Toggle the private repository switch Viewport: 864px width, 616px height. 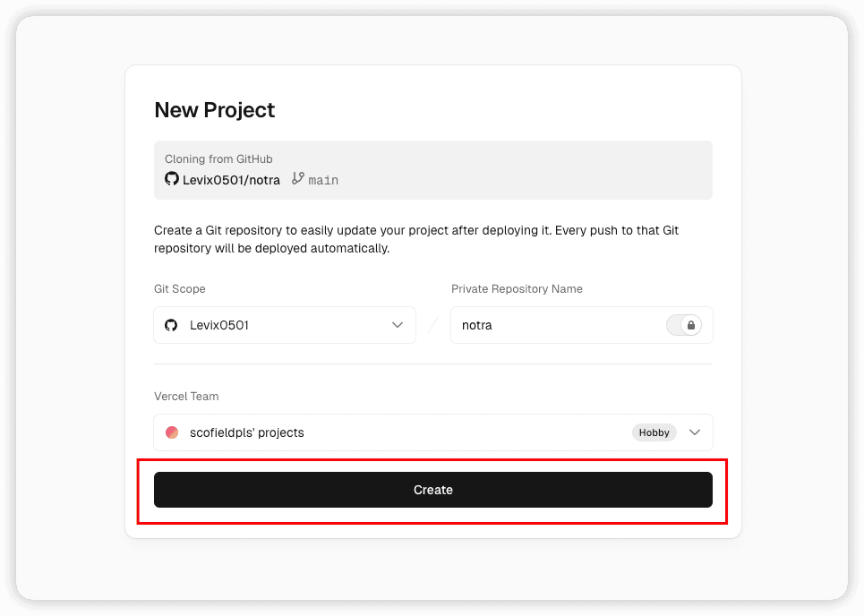(683, 325)
